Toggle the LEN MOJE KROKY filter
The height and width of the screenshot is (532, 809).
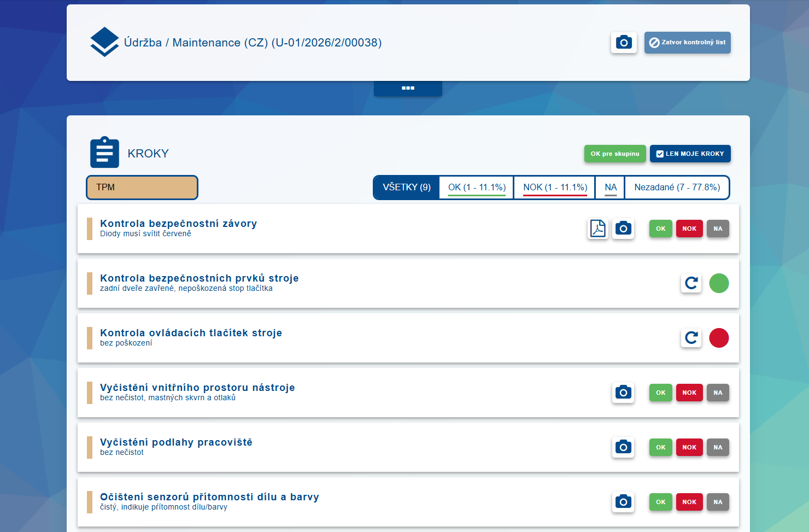click(x=690, y=154)
